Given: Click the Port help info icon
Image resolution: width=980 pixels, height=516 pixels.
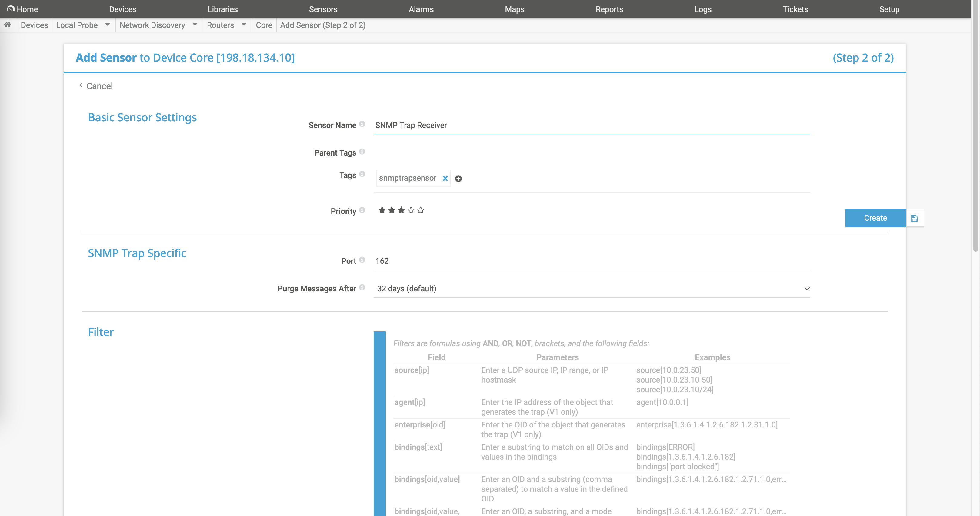Looking at the screenshot, I should click(x=362, y=260).
